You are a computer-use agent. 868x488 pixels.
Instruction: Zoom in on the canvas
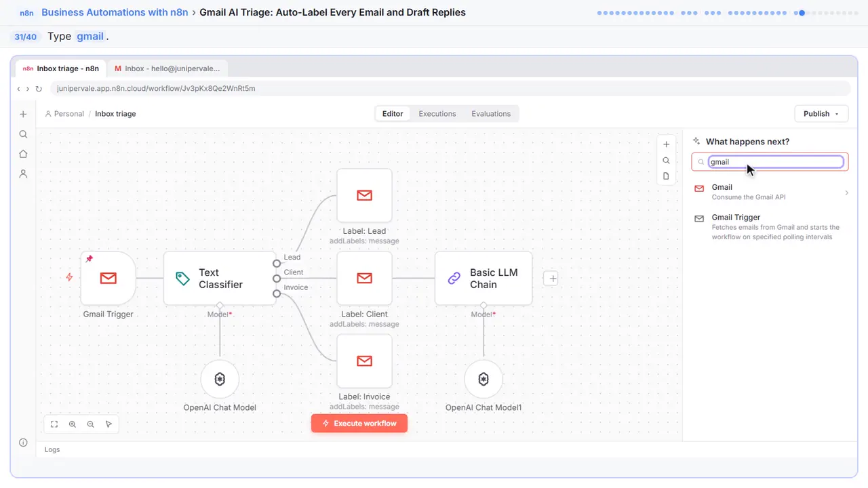(73, 424)
